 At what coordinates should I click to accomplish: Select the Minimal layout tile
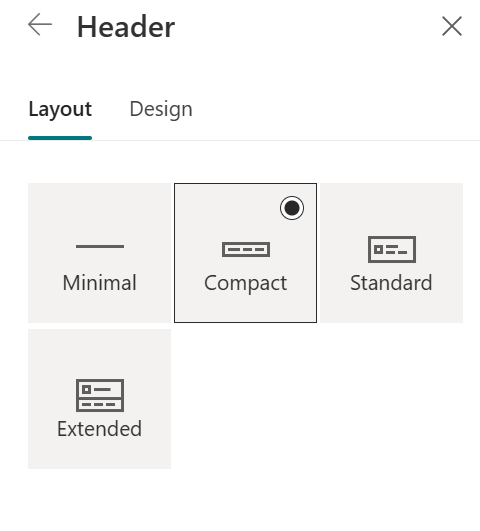(100, 253)
